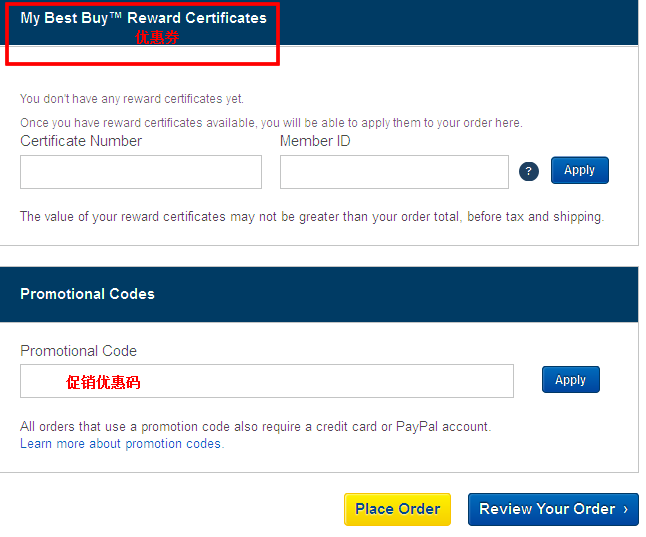Click the reward certificates value notice text

(312, 217)
